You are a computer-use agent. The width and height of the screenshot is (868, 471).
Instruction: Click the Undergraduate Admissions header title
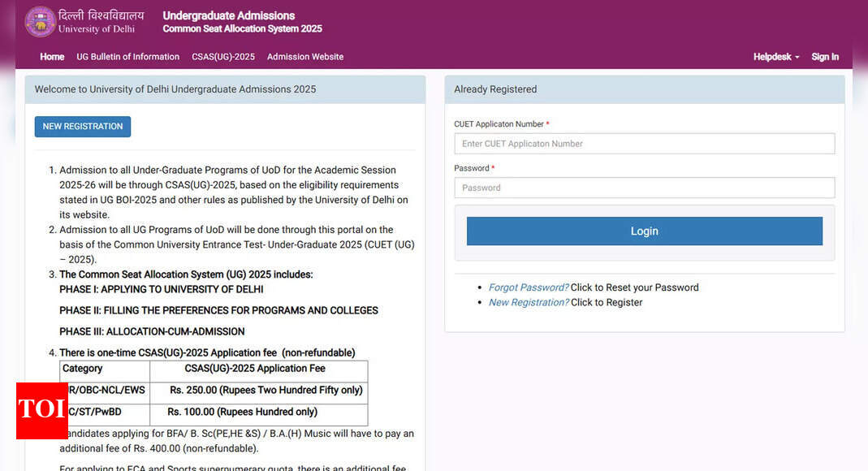tap(229, 15)
